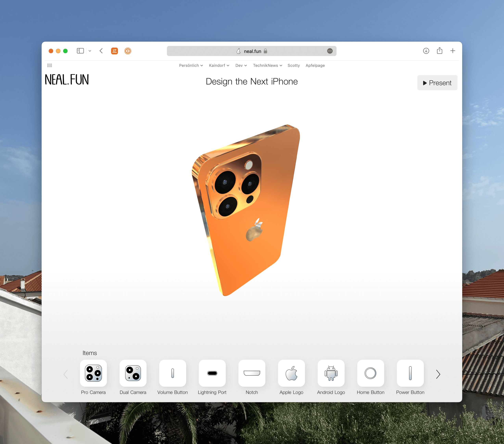The height and width of the screenshot is (444, 504).
Task: Select the Android Logo item
Action: pyautogui.click(x=331, y=374)
